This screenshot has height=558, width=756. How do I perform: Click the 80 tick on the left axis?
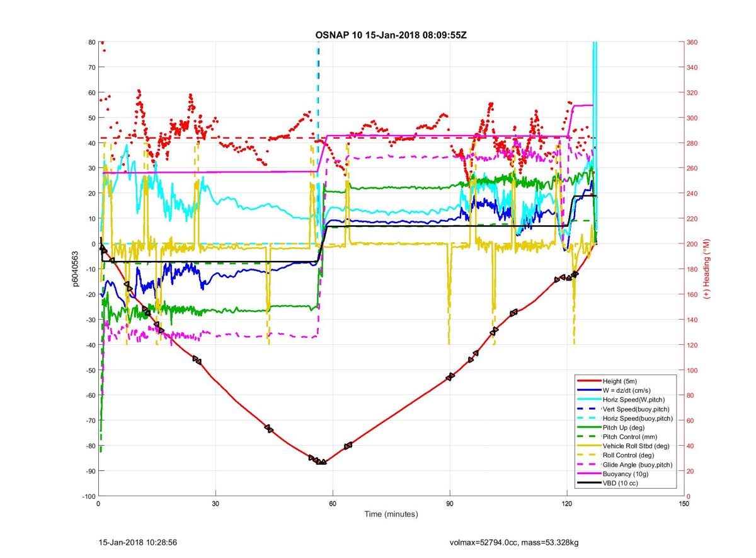pyautogui.click(x=91, y=42)
